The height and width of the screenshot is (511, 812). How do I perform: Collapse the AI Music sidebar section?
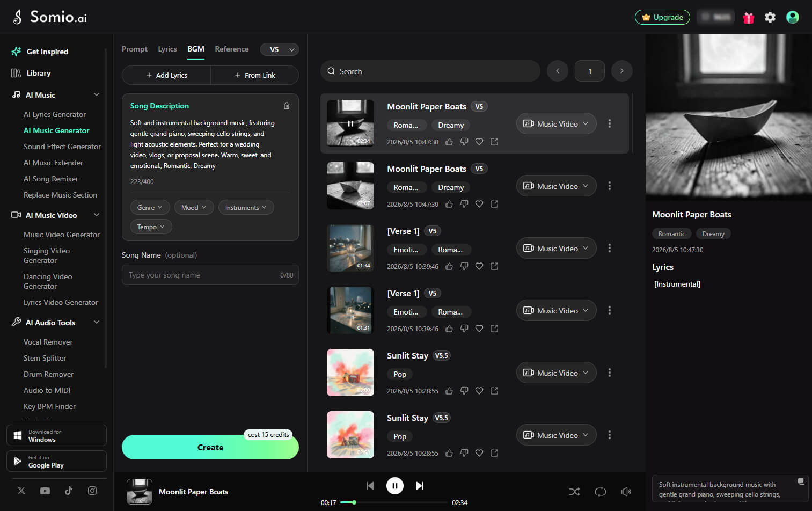click(97, 94)
